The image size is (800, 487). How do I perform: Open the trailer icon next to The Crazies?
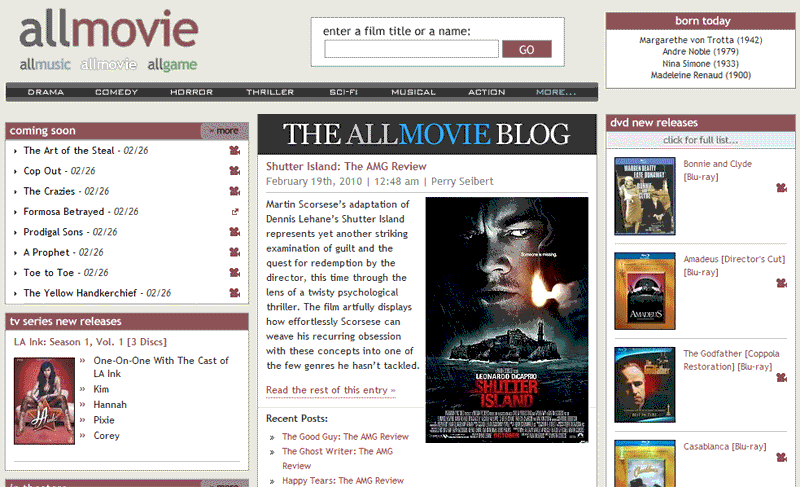(235, 191)
